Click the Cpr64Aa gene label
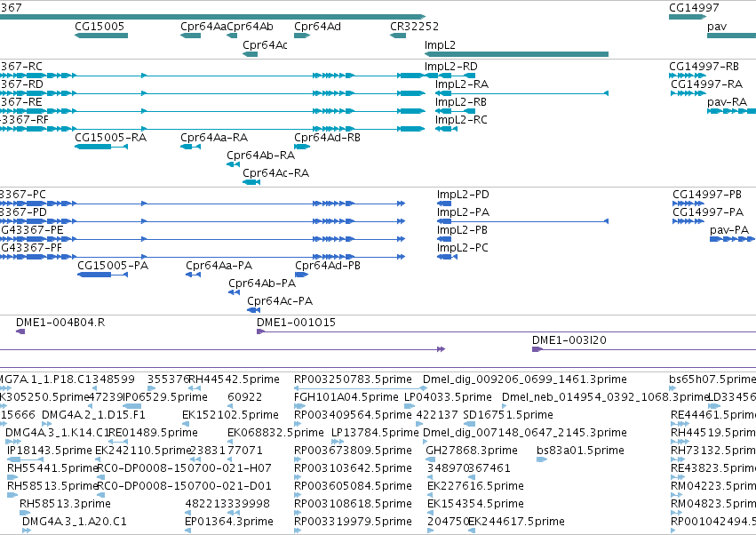The height and width of the screenshot is (535, 756). (203, 27)
